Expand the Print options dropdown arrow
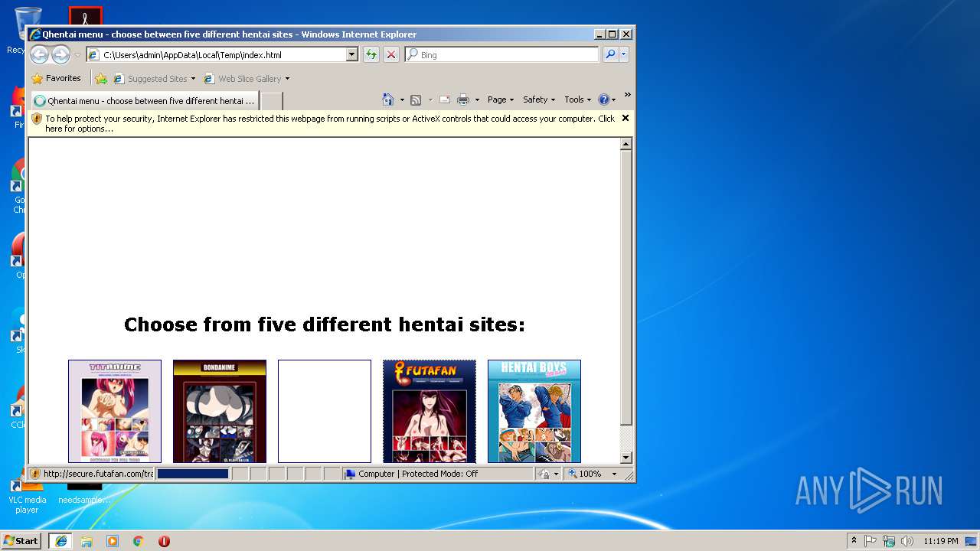Screen dimensions: 980x551 [477, 99]
